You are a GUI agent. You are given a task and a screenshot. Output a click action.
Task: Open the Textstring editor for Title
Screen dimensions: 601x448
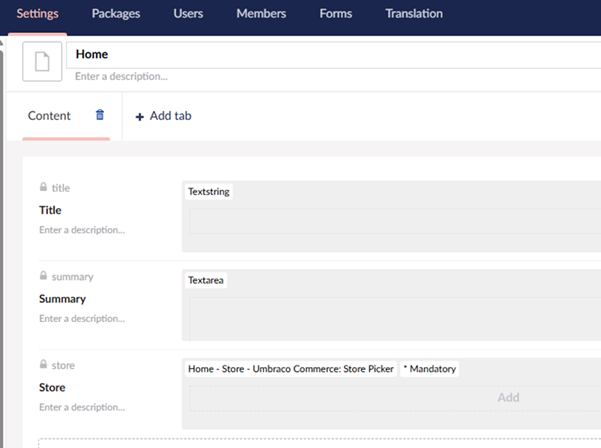point(209,192)
